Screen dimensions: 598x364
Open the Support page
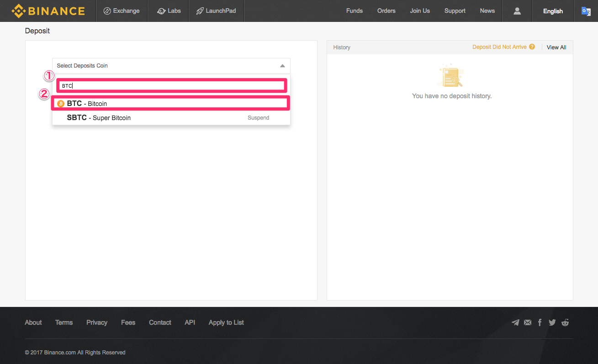pyautogui.click(x=455, y=11)
